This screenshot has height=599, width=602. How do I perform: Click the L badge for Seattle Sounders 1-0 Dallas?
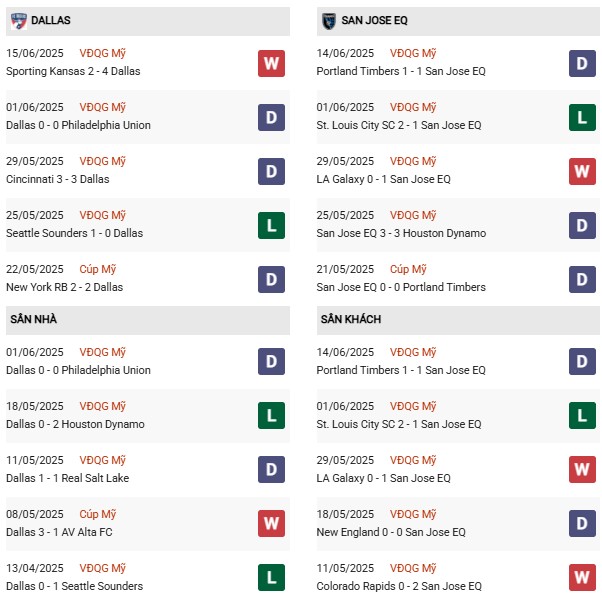[x=271, y=225]
